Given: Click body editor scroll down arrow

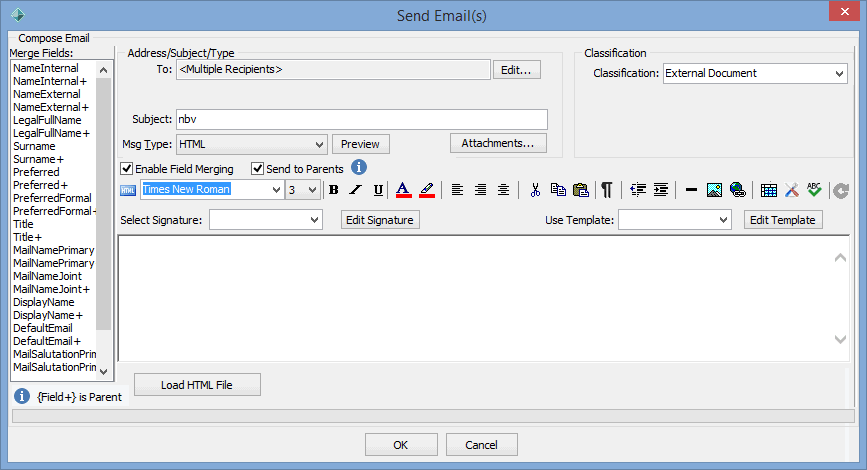Looking at the screenshot, I should (840, 340).
